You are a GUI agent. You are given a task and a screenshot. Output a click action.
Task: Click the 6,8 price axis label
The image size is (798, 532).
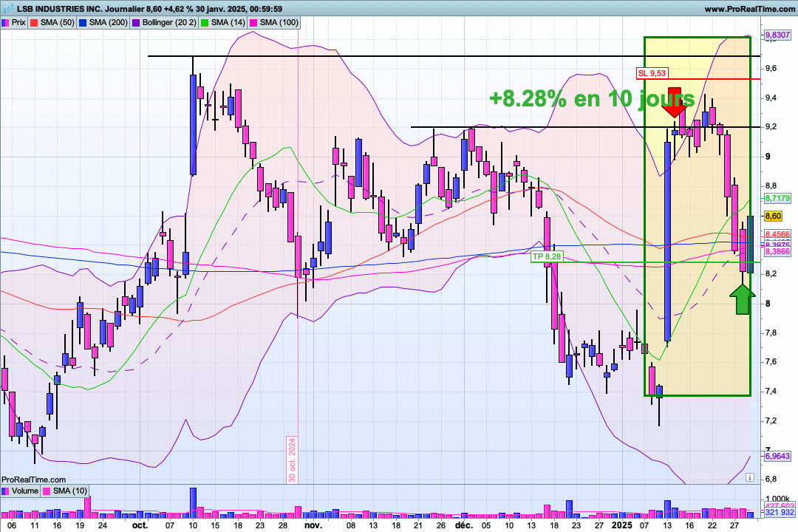pyautogui.click(x=771, y=479)
